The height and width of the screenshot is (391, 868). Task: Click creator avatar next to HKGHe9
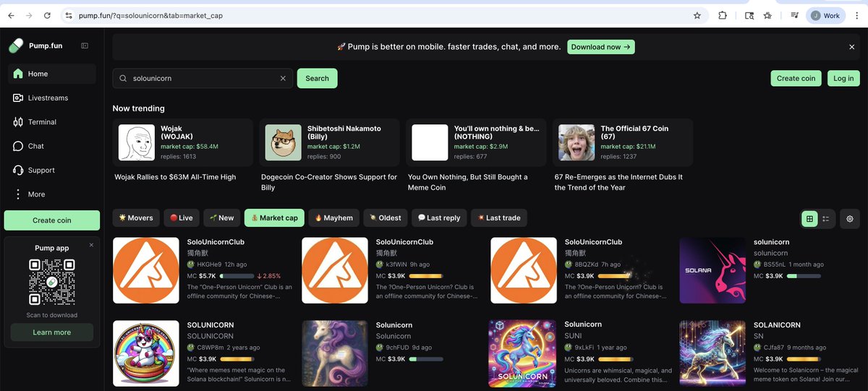click(191, 265)
